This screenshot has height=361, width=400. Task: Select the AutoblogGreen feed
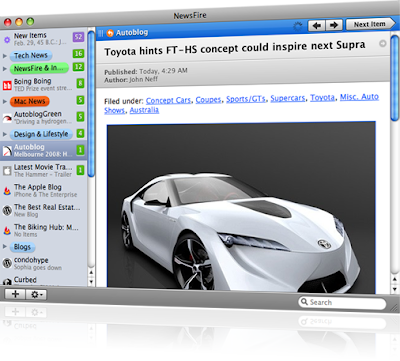click(x=43, y=117)
